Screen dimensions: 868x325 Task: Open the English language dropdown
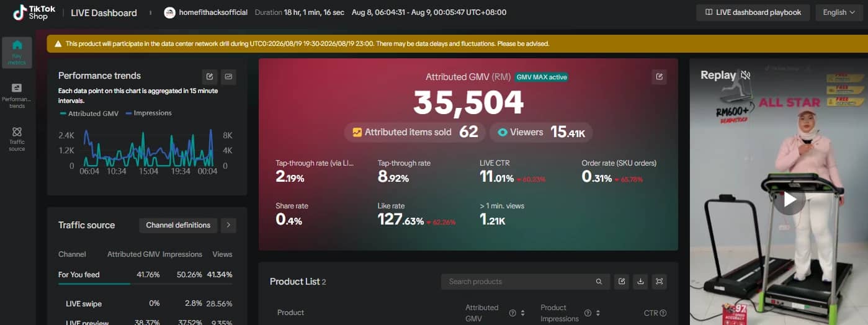coord(839,12)
